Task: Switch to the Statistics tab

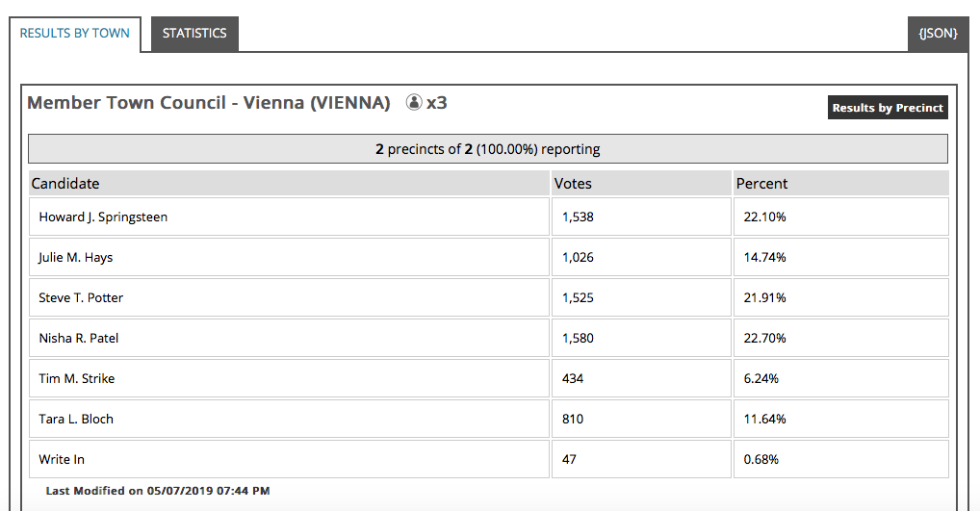Action: tap(194, 34)
